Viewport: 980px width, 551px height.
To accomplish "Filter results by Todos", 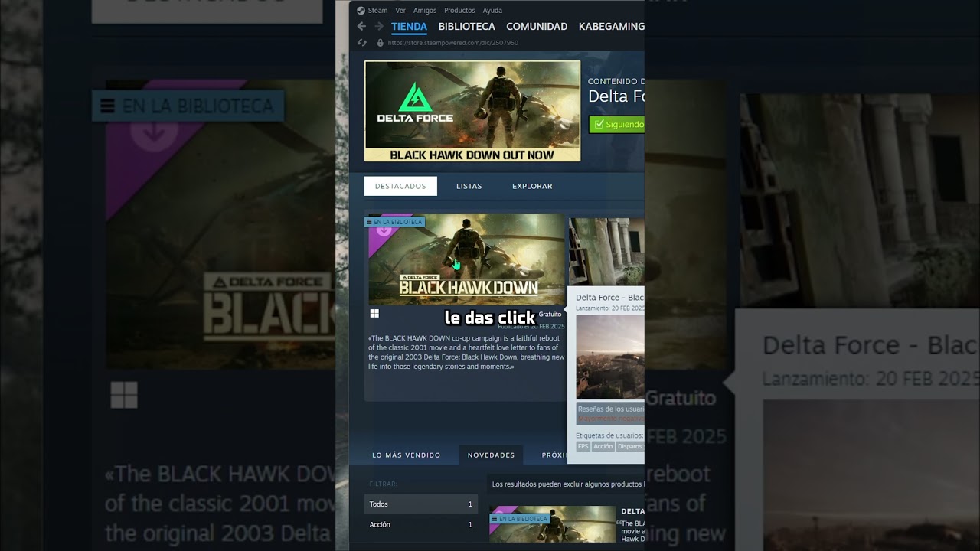I will 421,504.
